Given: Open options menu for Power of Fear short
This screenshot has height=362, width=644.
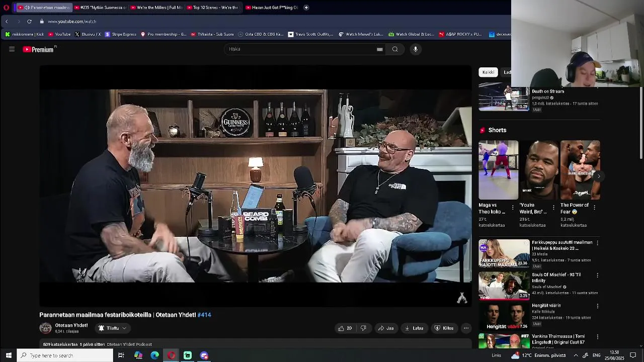Looking at the screenshot, I should [x=594, y=207].
